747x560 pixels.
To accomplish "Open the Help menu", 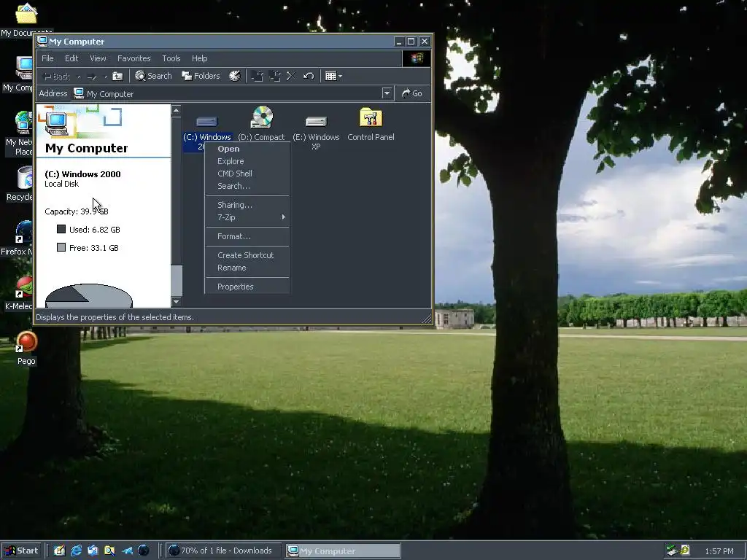I will [200, 58].
